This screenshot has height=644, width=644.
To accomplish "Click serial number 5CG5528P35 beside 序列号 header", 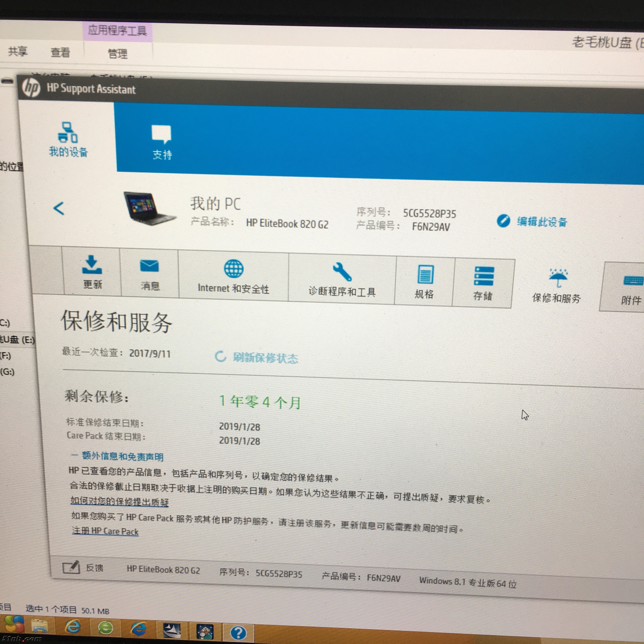I will coord(430,214).
